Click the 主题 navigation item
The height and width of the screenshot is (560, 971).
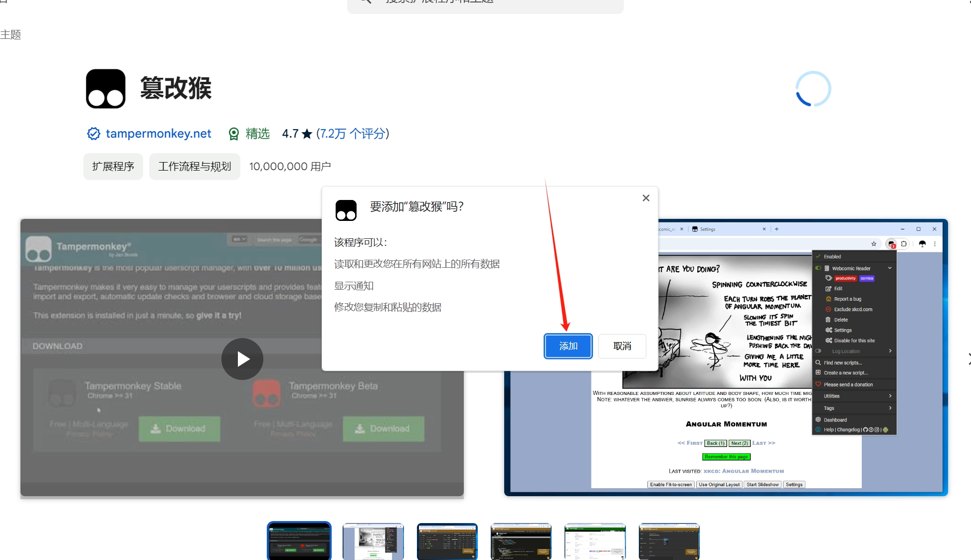coord(10,34)
